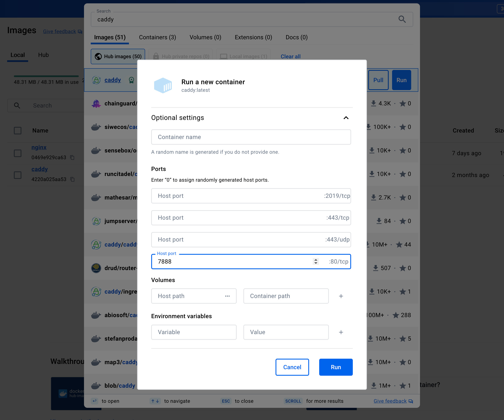The width and height of the screenshot is (504, 420).
Task: Click Pull on the caddy search result
Action: point(378,80)
